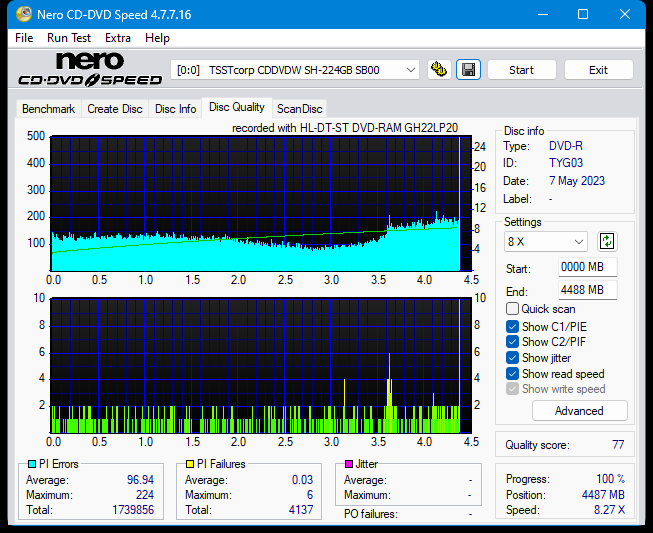Image resolution: width=653 pixels, height=533 pixels.
Task: Switch to the Benchmark tab
Action: pos(48,109)
